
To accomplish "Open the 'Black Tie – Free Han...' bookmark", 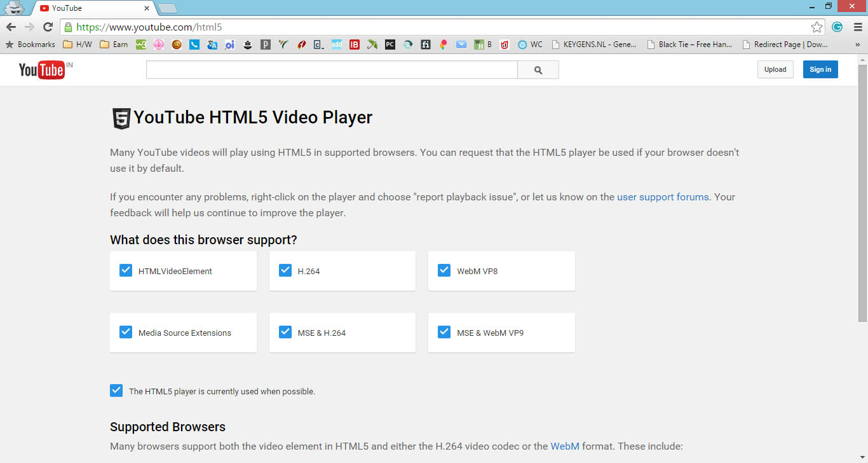I will click(x=689, y=45).
